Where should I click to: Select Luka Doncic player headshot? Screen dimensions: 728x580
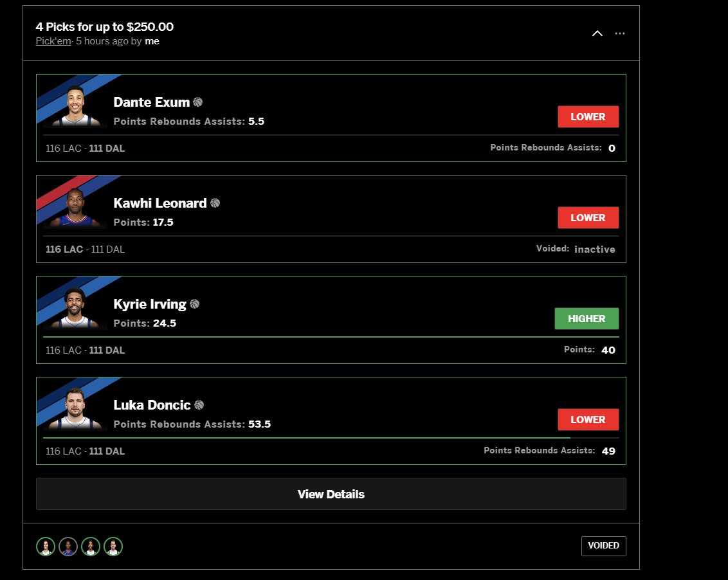pos(75,409)
